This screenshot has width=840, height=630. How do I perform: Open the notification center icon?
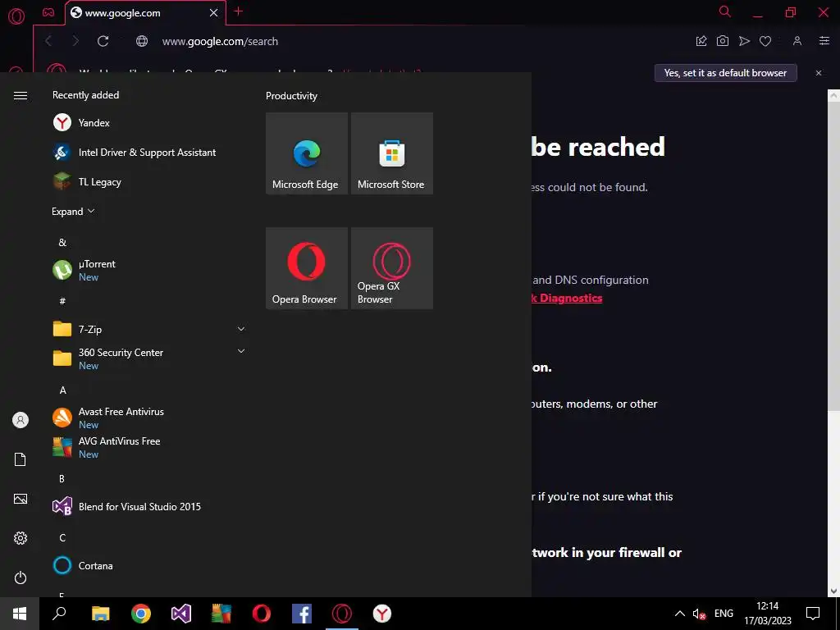813,614
